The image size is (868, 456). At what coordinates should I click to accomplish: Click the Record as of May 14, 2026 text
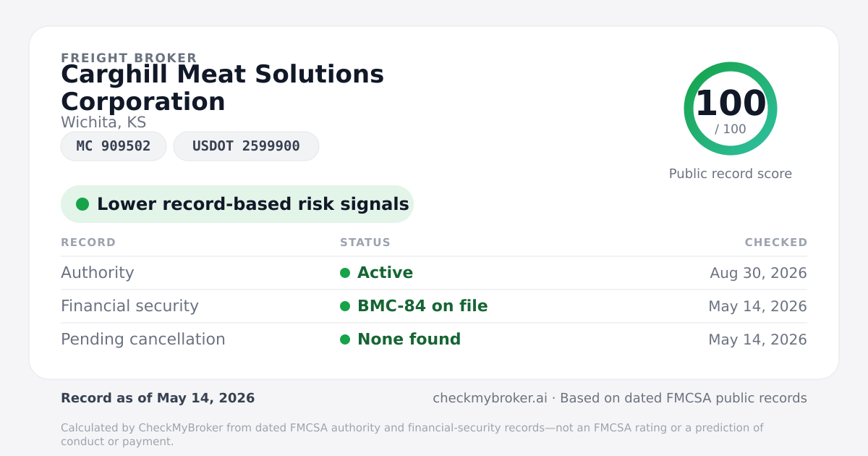click(x=158, y=398)
